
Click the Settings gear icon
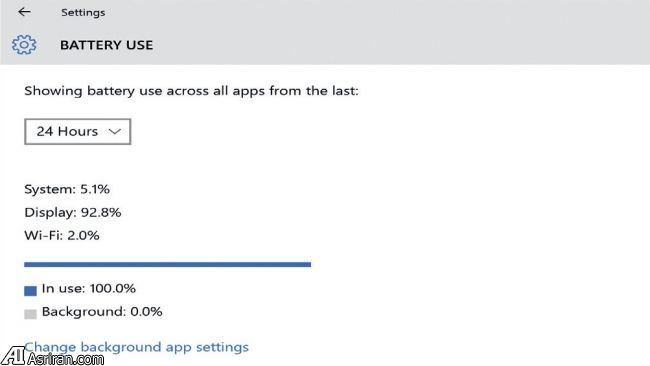coord(24,44)
